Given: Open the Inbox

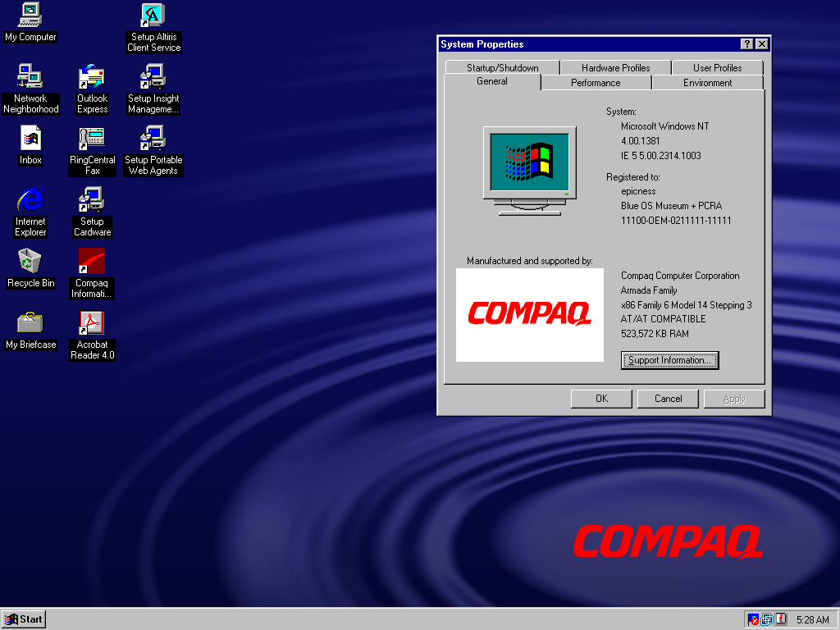Looking at the screenshot, I should pyautogui.click(x=30, y=138).
